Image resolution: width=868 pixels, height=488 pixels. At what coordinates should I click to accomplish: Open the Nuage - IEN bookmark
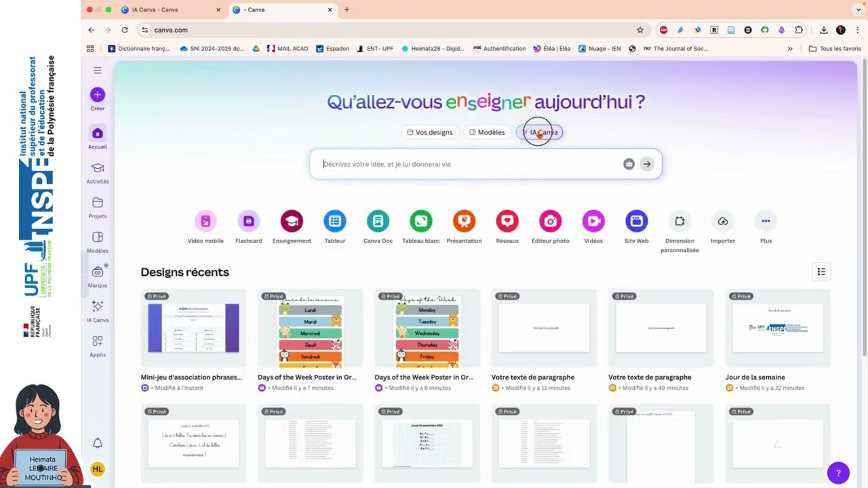[x=599, y=49]
